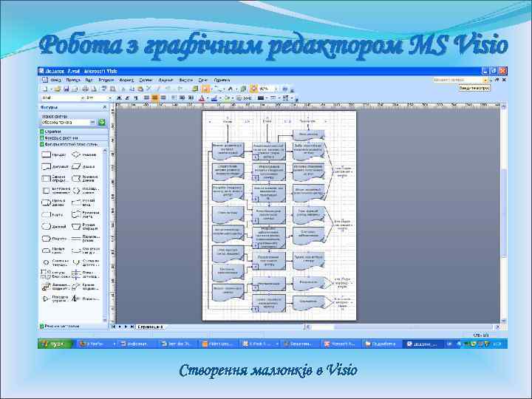Select the Ручной ввод shape

(83, 202)
